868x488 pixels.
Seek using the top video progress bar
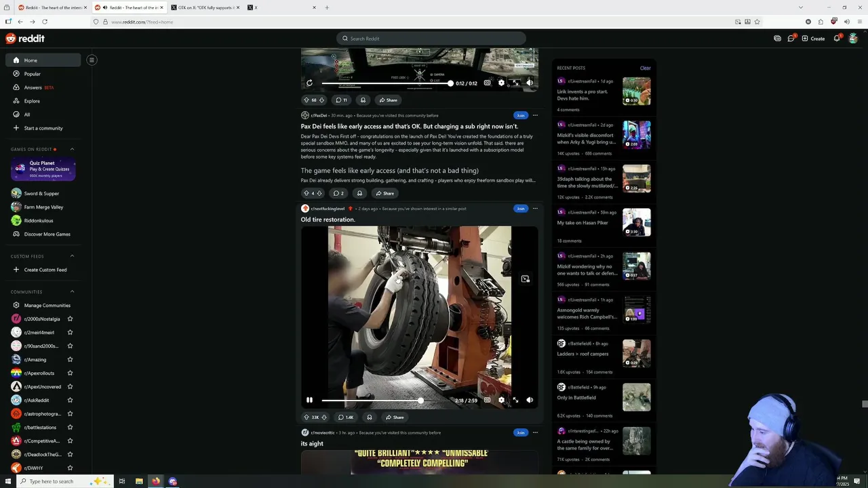(x=387, y=83)
